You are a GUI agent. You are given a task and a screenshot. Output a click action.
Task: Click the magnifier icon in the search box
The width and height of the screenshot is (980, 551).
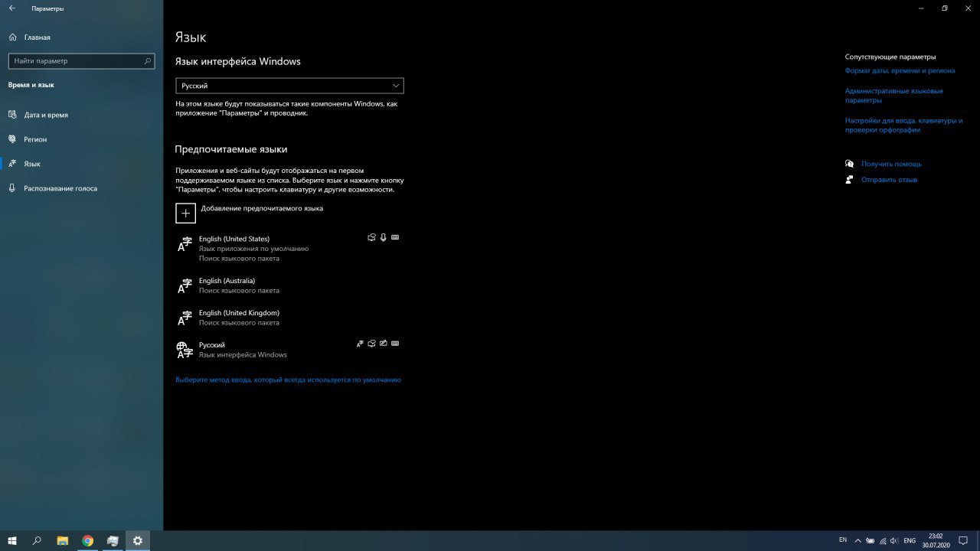147,60
